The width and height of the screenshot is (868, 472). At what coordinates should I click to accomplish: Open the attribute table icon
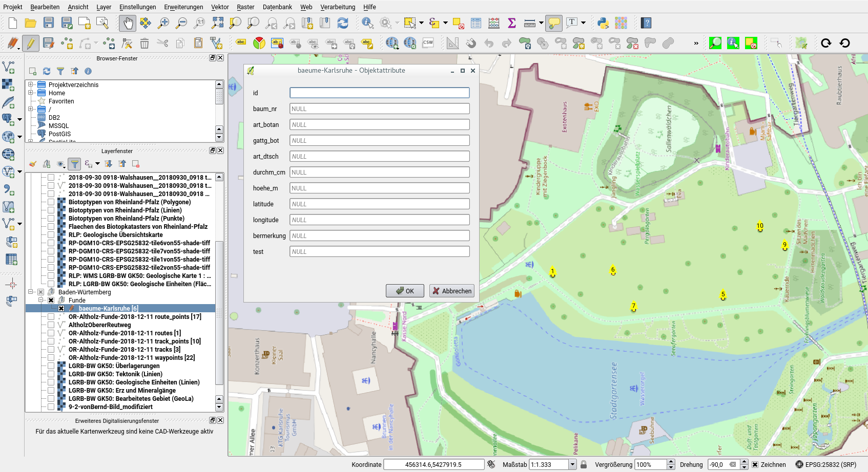pos(476,23)
